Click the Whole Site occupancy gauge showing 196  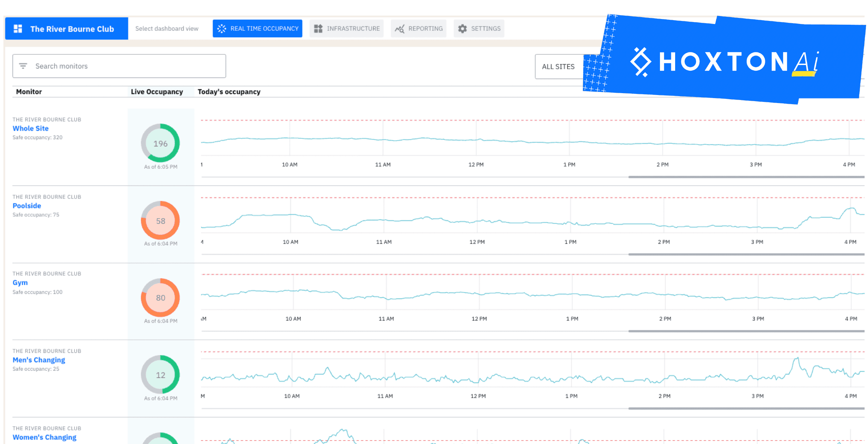tap(160, 143)
